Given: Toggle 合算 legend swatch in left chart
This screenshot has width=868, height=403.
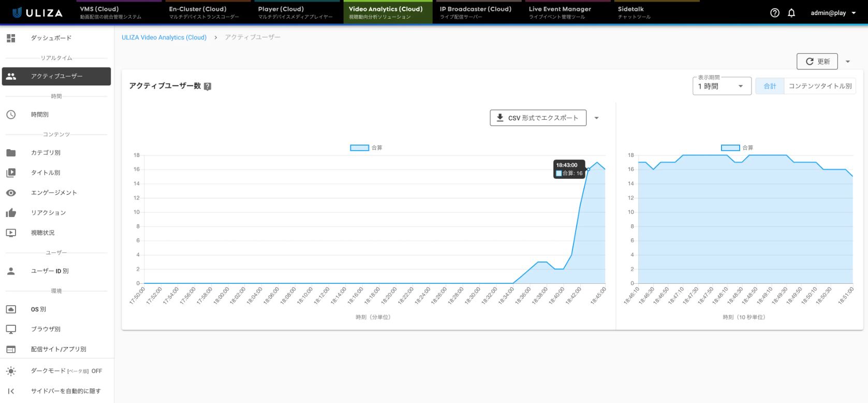Looking at the screenshot, I should point(359,148).
